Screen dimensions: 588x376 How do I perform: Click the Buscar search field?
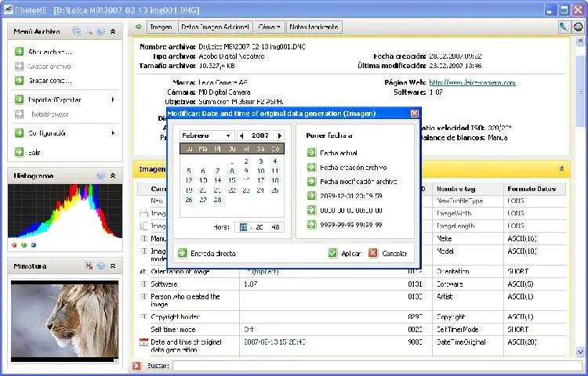pos(377,366)
